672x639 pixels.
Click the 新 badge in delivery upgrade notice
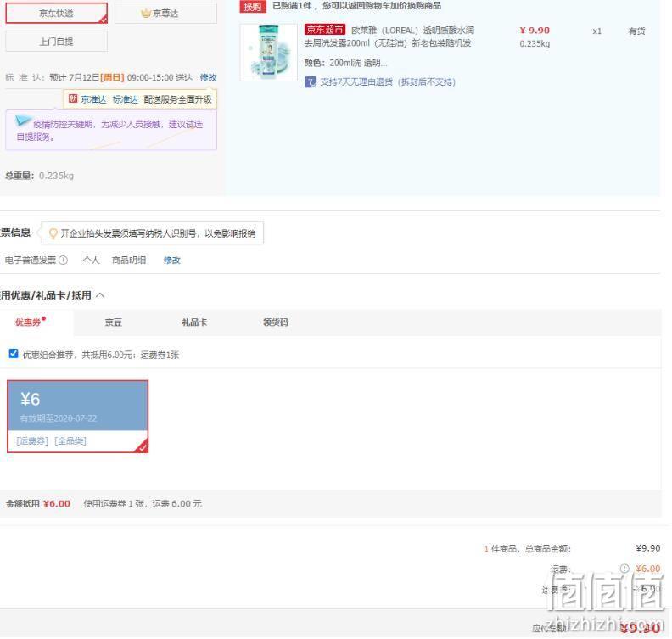[73, 99]
